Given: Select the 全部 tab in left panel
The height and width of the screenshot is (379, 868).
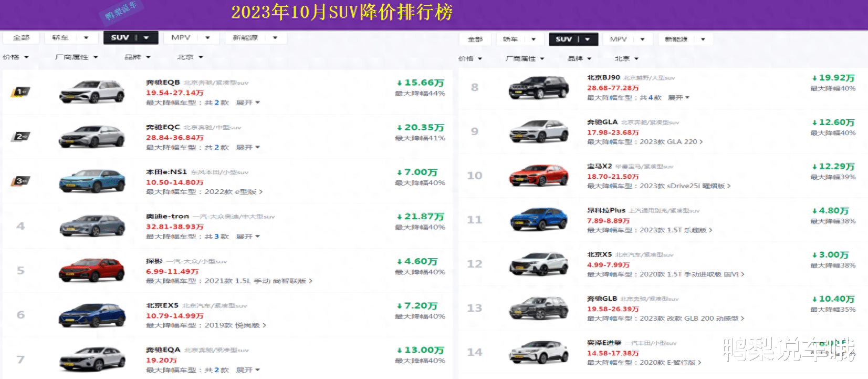Looking at the screenshot, I should pyautogui.click(x=21, y=38).
